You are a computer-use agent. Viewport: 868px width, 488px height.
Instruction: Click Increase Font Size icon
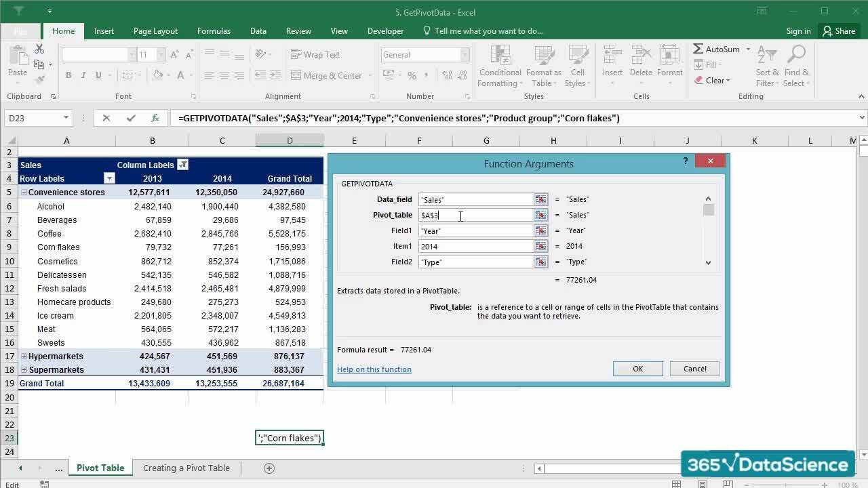[174, 55]
